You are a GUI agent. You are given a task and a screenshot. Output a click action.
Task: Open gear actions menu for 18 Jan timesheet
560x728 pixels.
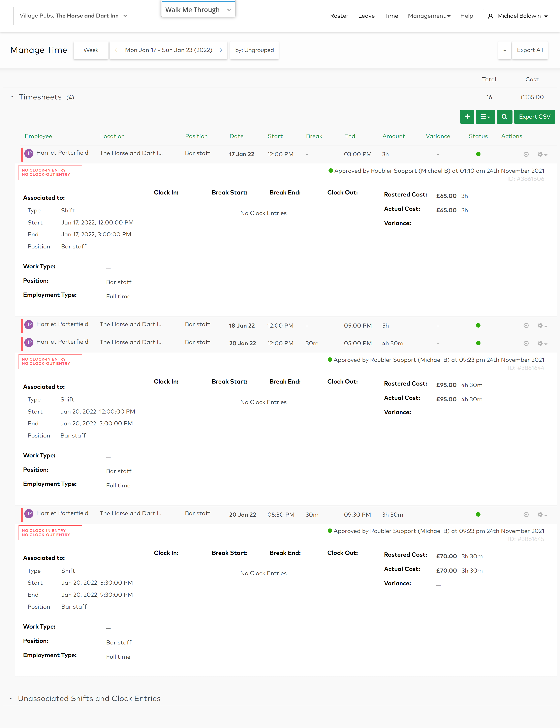[542, 326]
